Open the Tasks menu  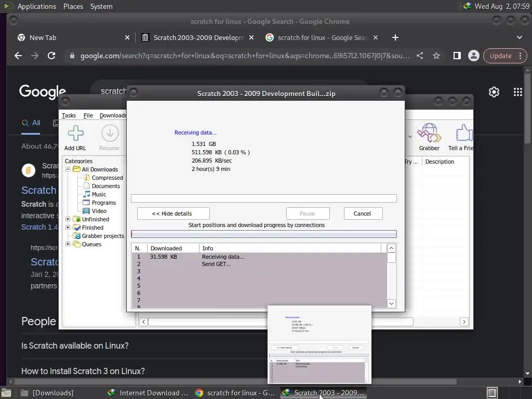click(x=69, y=115)
